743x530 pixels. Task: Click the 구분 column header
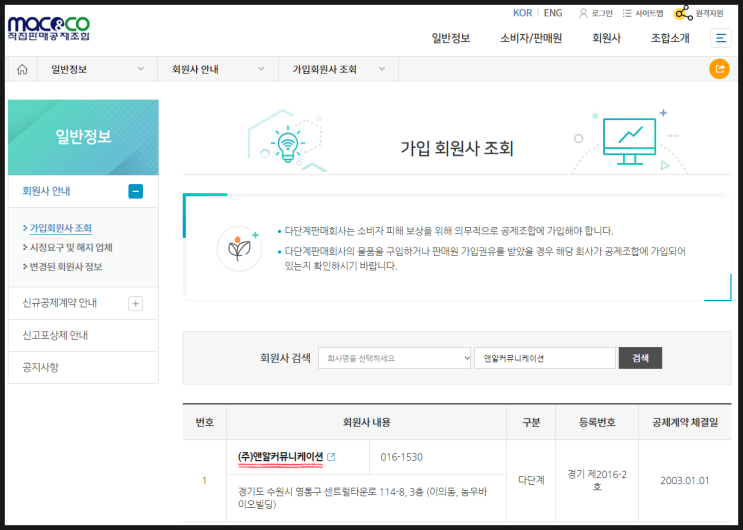pyautogui.click(x=531, y=422)
